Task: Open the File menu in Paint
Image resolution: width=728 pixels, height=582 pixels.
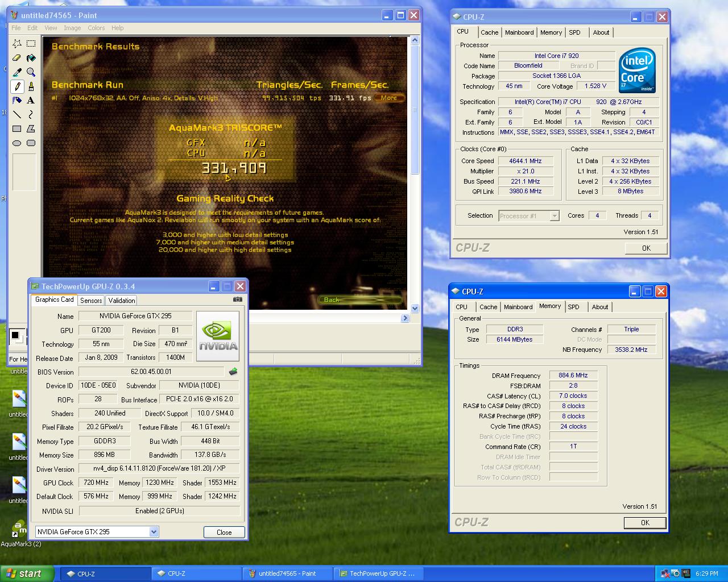Action: [x=16, y=28]
